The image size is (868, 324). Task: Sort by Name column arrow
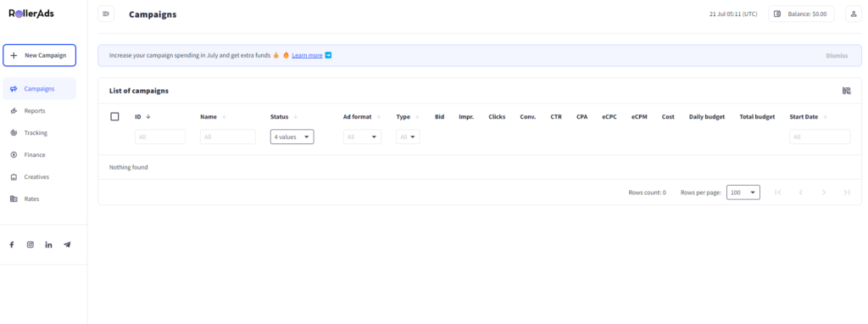pos(224,117)
